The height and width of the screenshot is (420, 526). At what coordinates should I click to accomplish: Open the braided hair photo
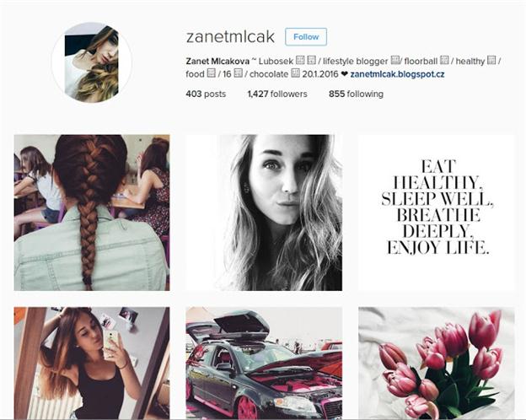pyautogui.click(x=92, y=213)
